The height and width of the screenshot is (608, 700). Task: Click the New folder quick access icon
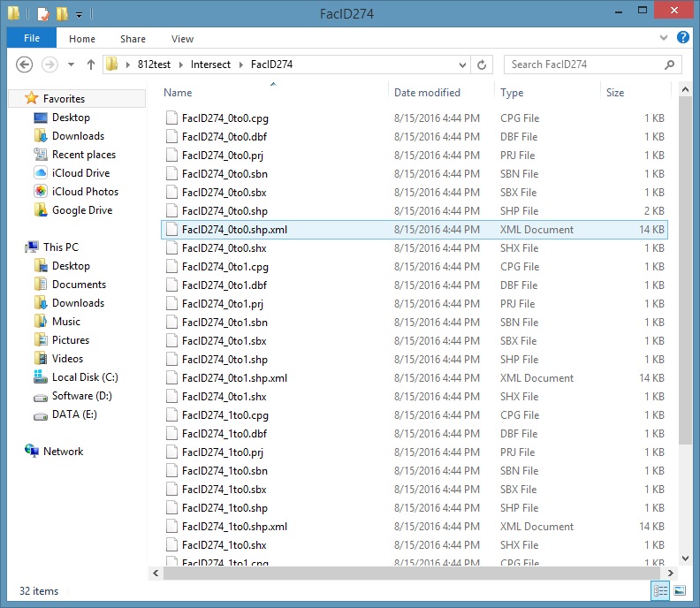[62, 14]
